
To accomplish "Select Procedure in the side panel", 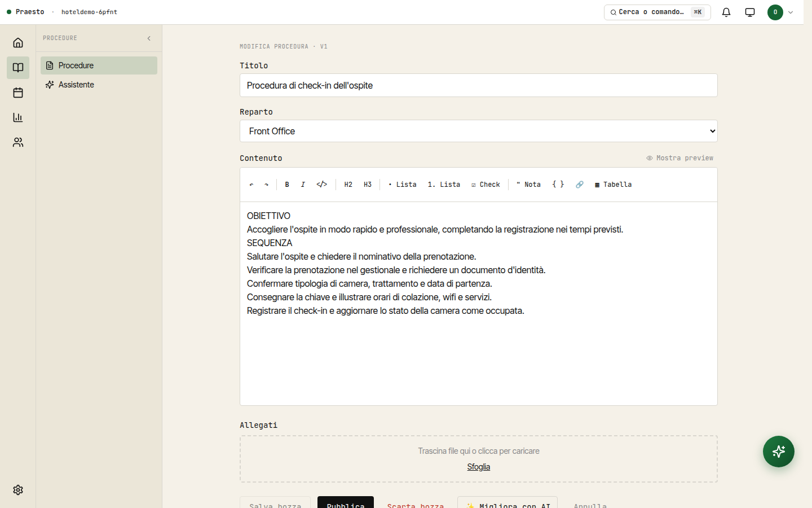I will point(99,65).
